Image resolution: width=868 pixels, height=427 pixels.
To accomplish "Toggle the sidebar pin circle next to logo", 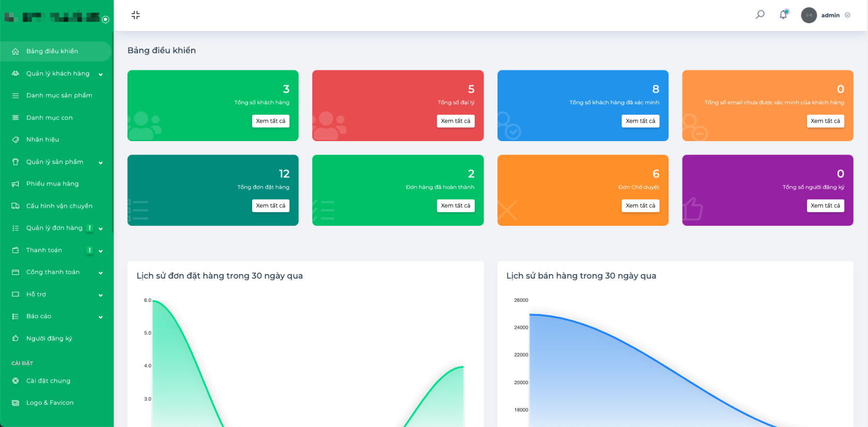I will coord(105,20).
